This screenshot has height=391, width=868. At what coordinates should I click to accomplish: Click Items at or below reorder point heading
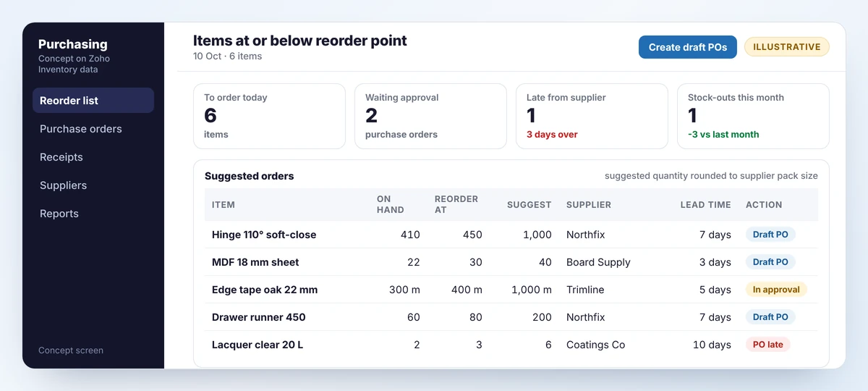click(x=300, y=41)
